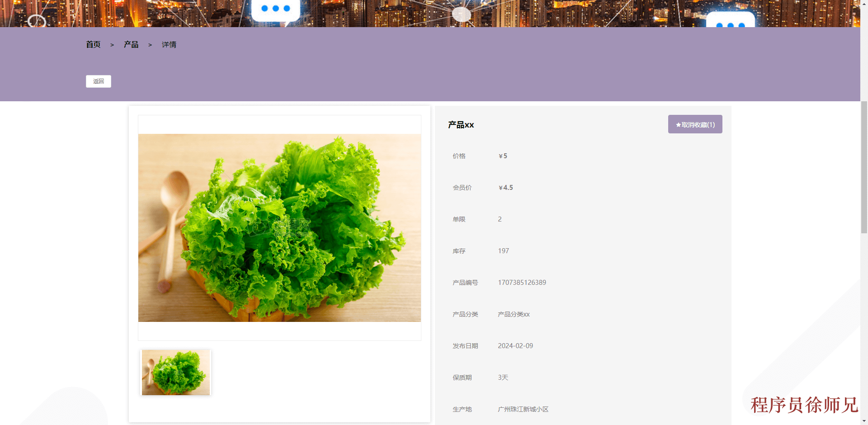Click the 详情 breadcrumb item

click(x=169, y=44)
